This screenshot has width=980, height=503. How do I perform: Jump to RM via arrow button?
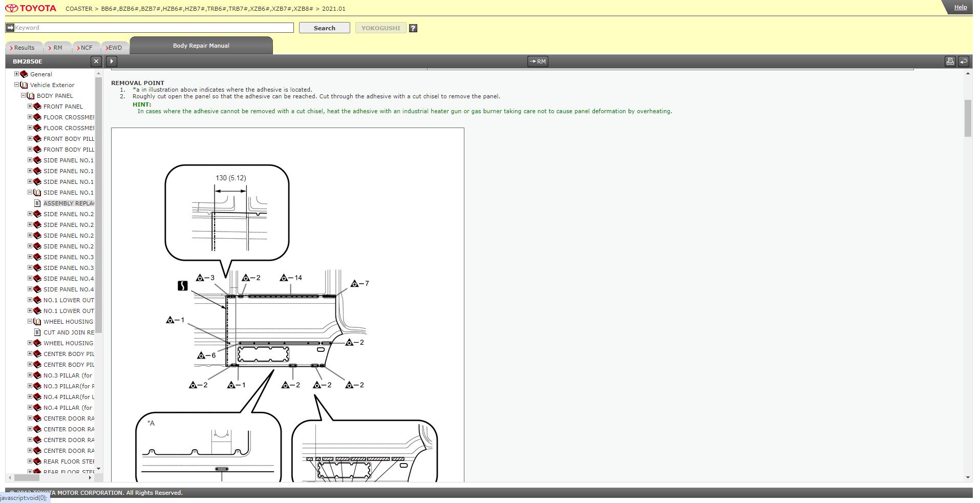(538, 61)
